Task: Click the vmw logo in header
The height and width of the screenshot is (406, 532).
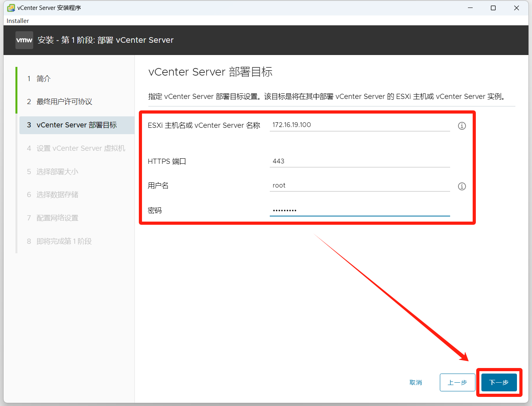Action: [x=24, y=40]
